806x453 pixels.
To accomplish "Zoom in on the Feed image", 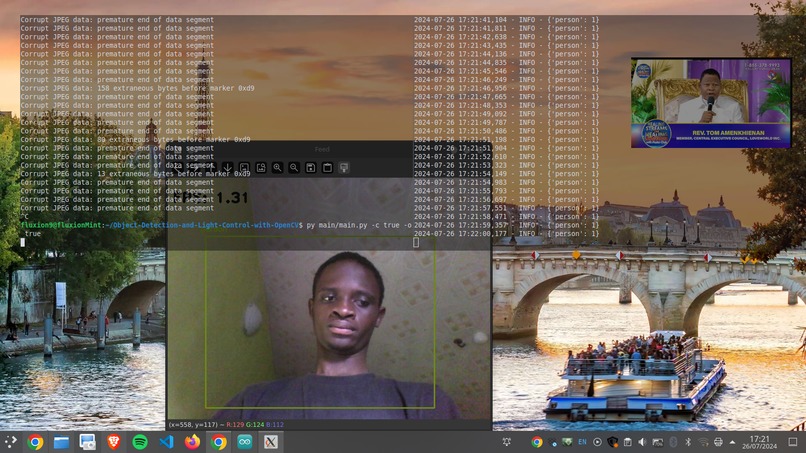I will point(278,168).
